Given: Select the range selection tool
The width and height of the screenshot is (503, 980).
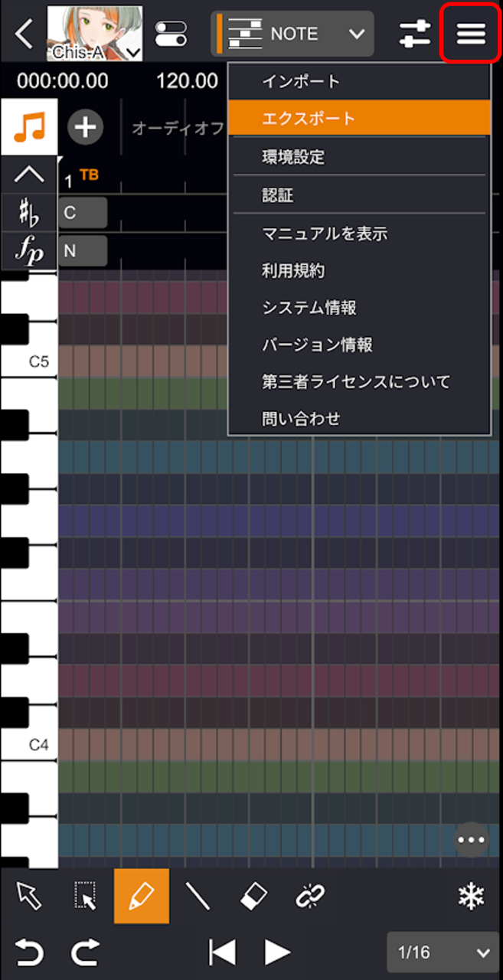Looking at the screenshot, I should coord(85,896).
